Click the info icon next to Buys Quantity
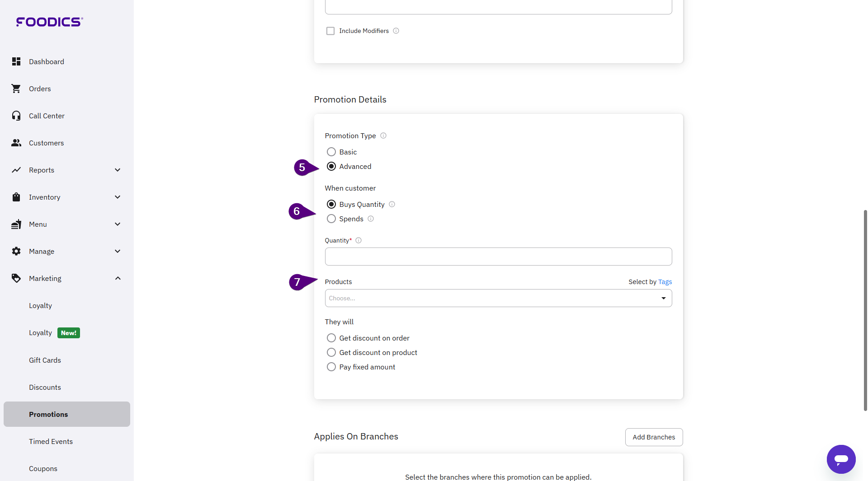The image size is (868, 481). 392,204
